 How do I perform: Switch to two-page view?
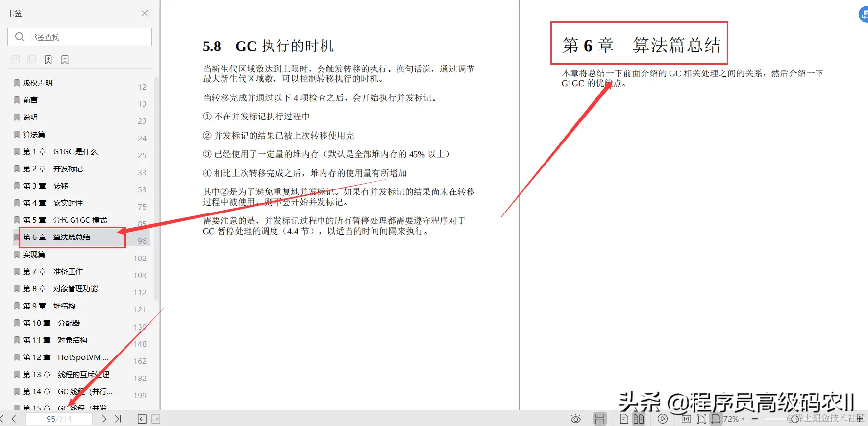coord(639,419)
